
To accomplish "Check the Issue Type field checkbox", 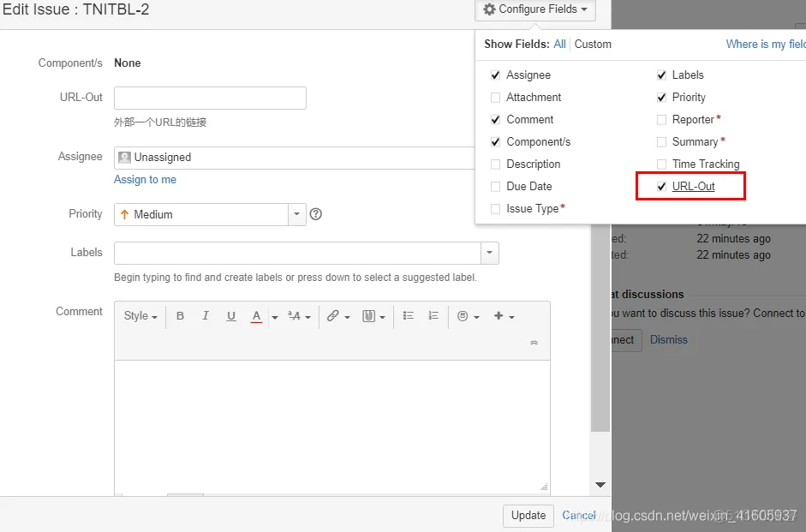I will click(x=496, y=209).
